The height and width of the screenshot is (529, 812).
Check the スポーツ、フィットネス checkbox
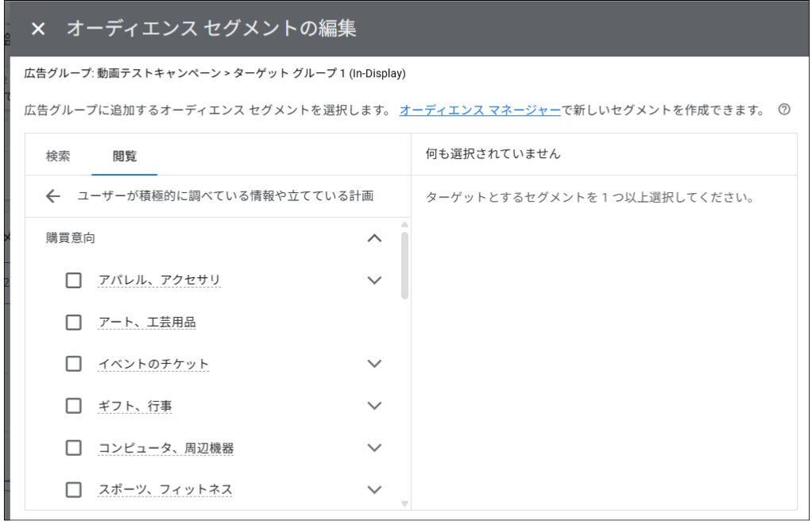[x=74, y=489]
